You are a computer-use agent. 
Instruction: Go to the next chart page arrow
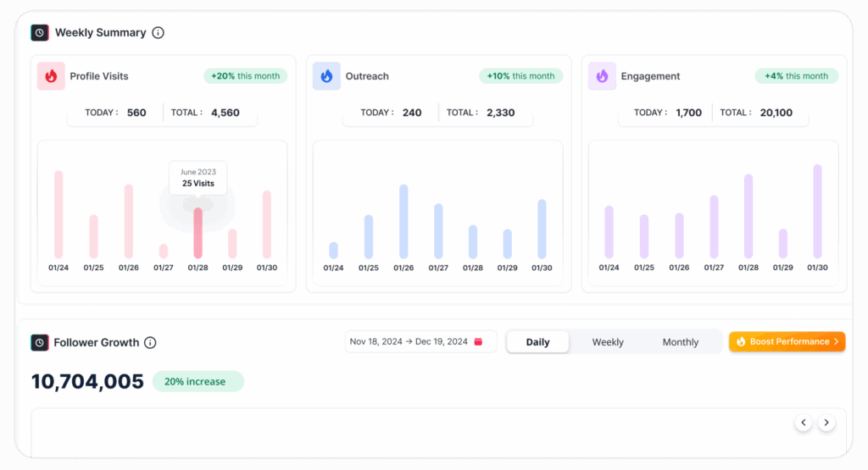tap(826, 423)
